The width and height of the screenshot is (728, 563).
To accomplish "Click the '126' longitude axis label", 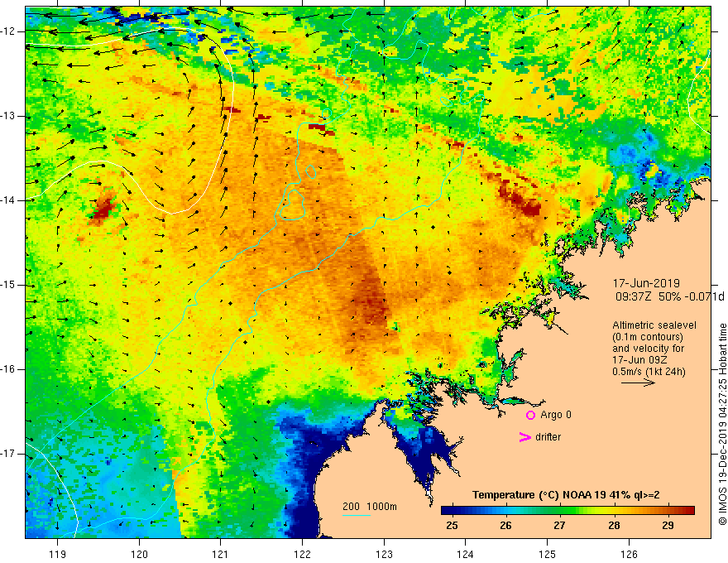I will [x=629, y=554].
